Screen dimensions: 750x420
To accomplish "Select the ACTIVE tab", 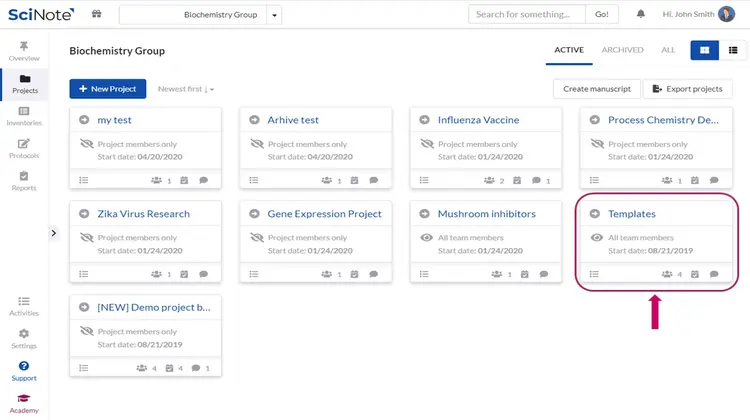I will (569, 50).
